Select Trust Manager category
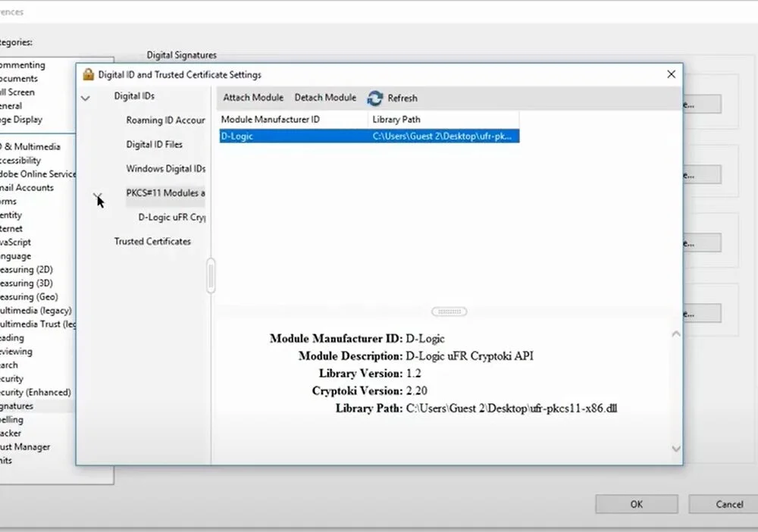Viewport: 758px width, 532px height. tap(25, 447)
